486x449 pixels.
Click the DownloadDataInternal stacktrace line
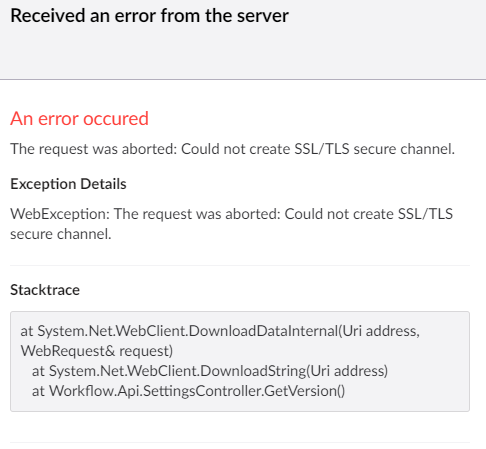tap(220, 331)
